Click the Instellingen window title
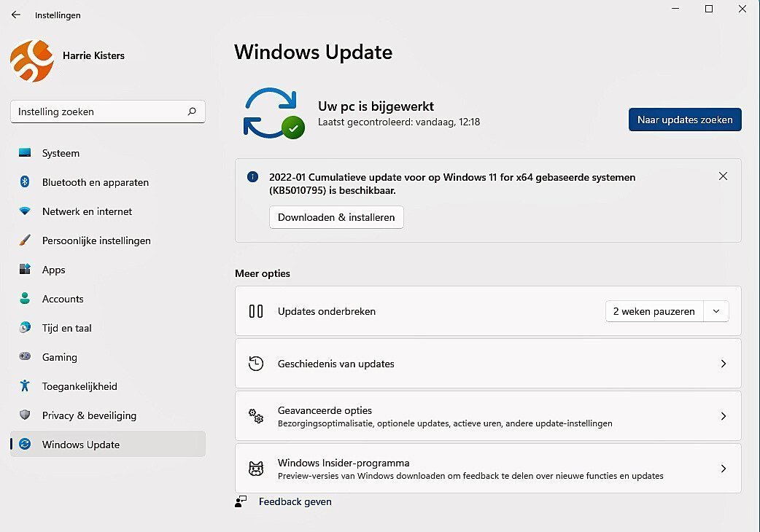 click(58, 15)
